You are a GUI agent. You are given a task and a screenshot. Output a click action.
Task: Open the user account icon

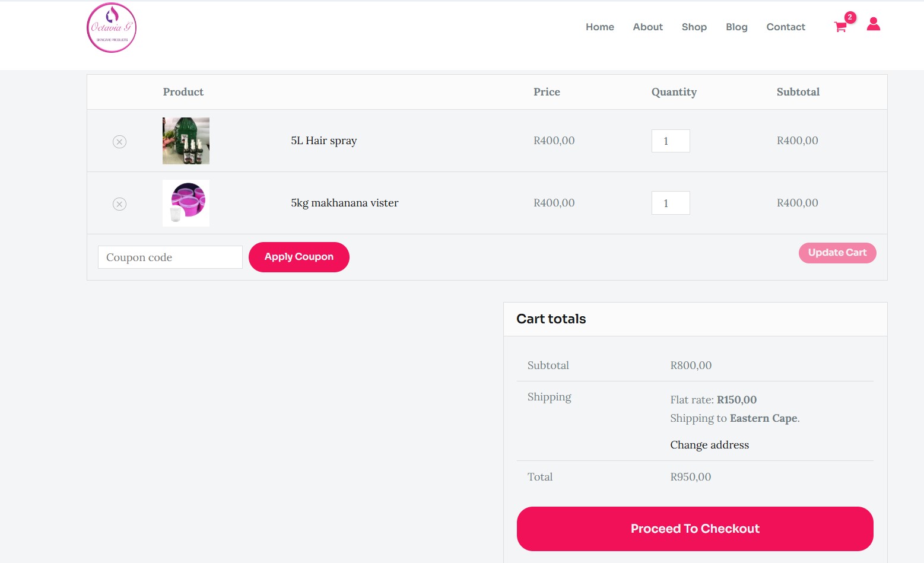point(873,24)
